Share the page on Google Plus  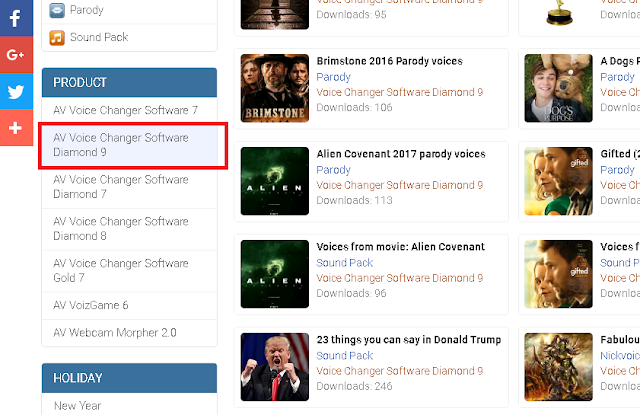[16, 55]
